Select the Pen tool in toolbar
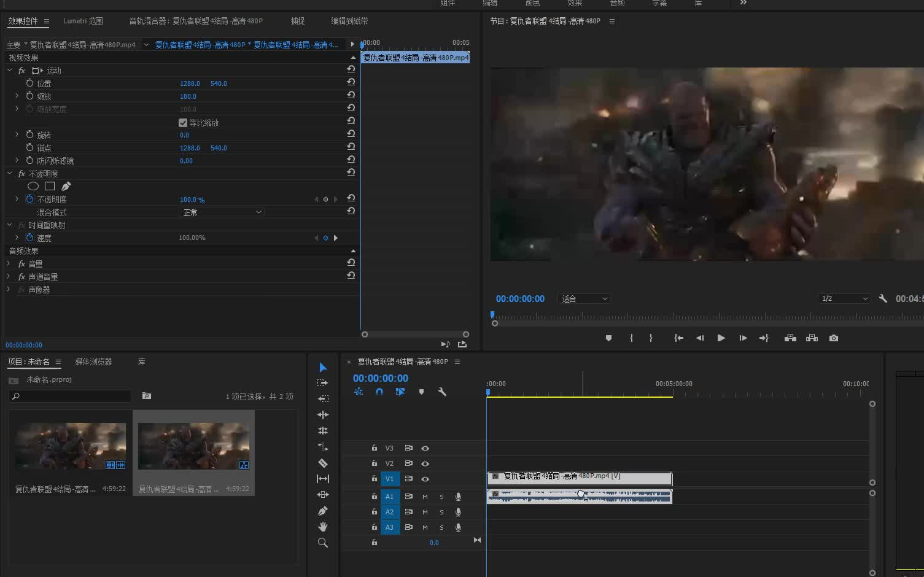924x577 pixels. pyautogui.click(x=323, y=511)
